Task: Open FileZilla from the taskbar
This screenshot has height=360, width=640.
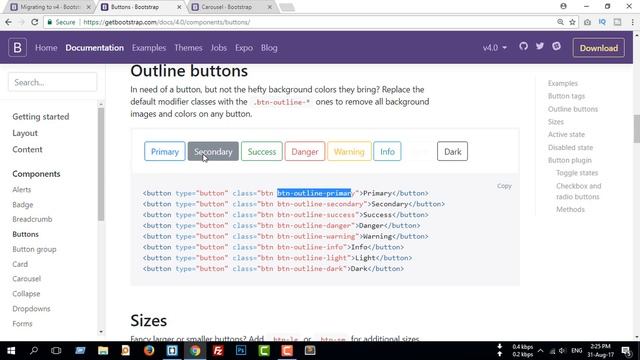Action: pos(218,351)
